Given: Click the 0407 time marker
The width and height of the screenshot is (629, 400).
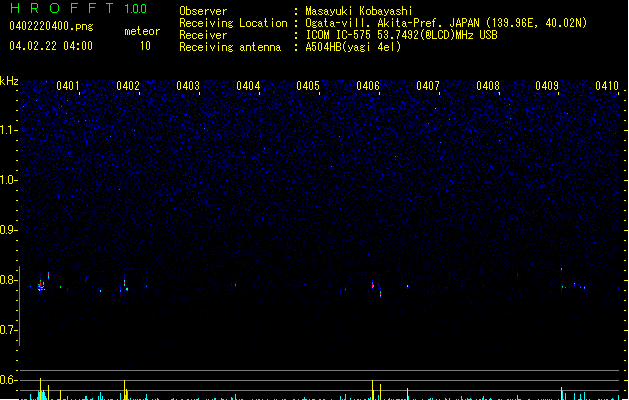Looking at the screenshot, I should tap(428, 86).
